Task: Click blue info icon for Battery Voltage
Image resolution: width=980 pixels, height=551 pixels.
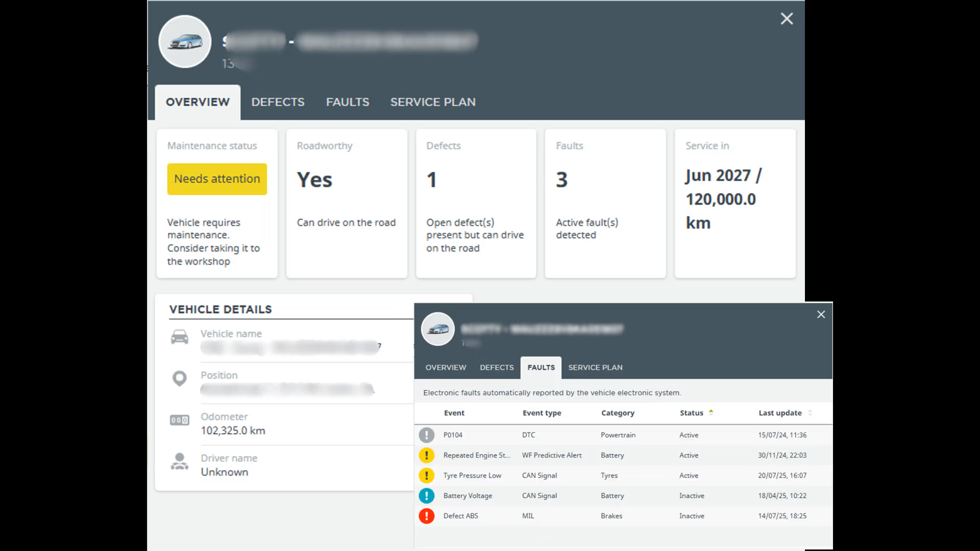Action: point(427,496)
